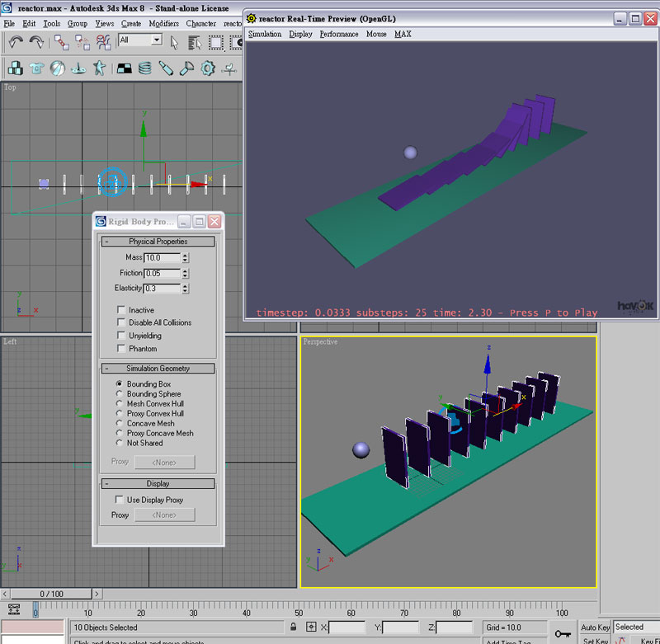Viewport: 660px width, 644px height.
Task: Open the Performance menu in the reactor preview
Action: pos(339,34)
